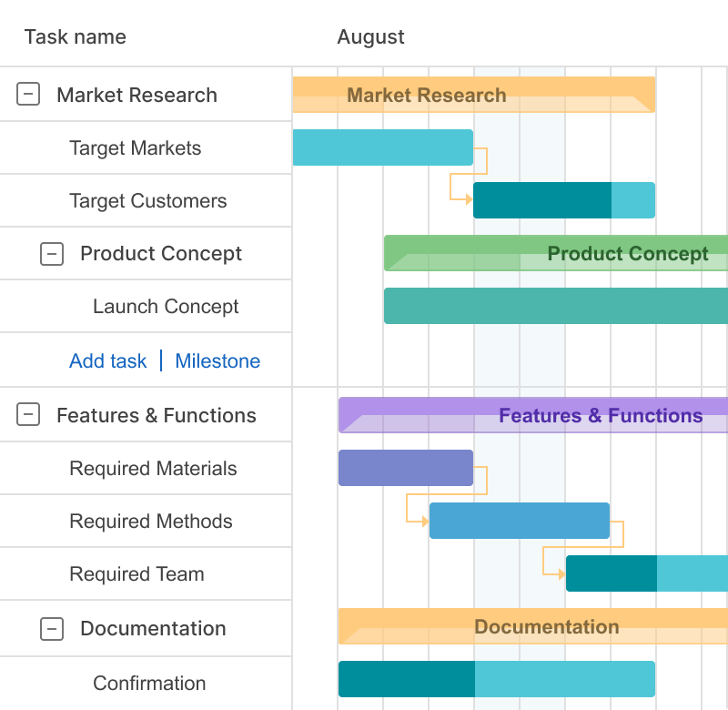Collapse the Features & Functions group
This screenshot has height=710, width=728.
coord(27,414)
